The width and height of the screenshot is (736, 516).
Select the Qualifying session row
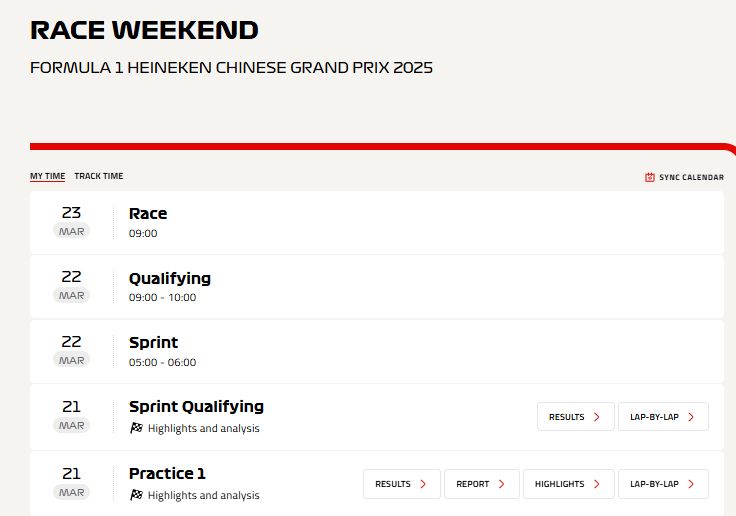377,287
